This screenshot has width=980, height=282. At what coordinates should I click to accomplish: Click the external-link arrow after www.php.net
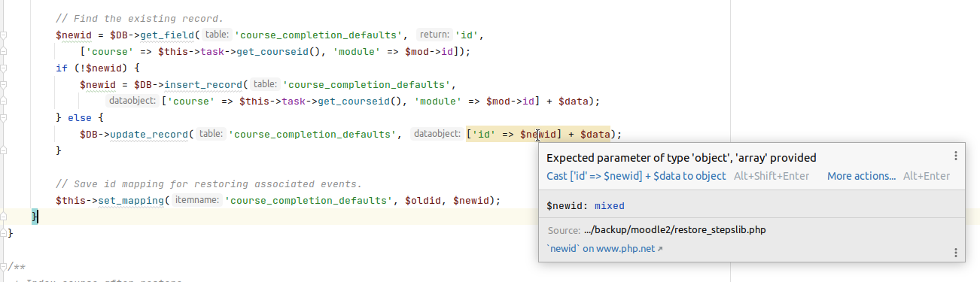pos(660,249)
